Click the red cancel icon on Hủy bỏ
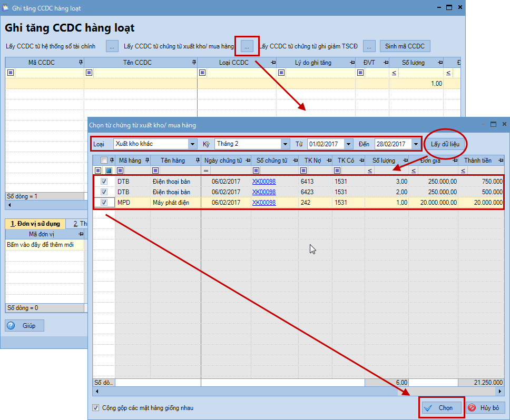Viewport: 510px width, 420px height. click(x=472, y=408)
